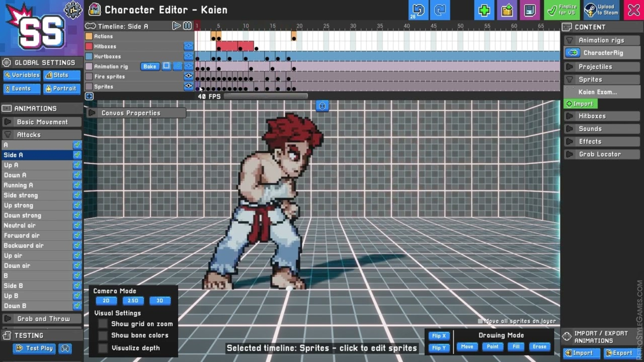The width and height of the screenshot is (644, 362).
Task: Switch Camera Mode to 3D
Action: coord(160,301)
